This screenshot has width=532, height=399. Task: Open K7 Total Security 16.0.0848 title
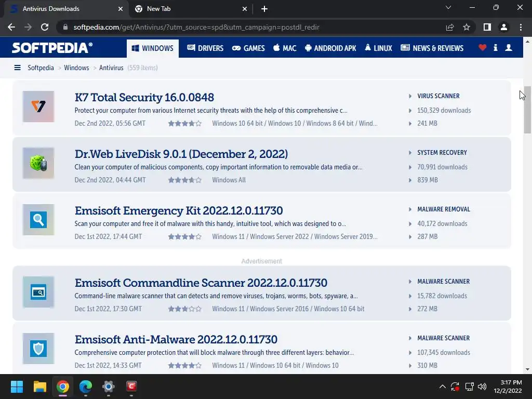click(x=144, y=97)
